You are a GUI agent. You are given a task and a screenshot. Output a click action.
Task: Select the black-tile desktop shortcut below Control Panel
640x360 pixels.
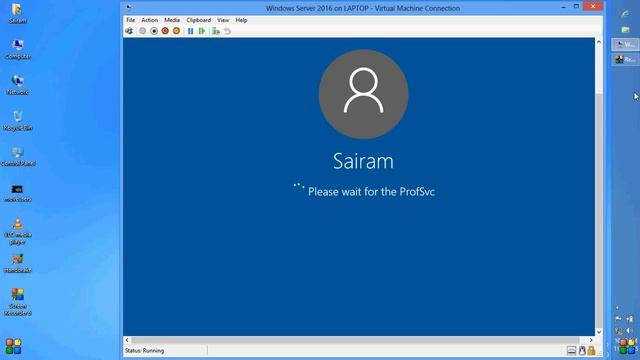coord(18,193)
